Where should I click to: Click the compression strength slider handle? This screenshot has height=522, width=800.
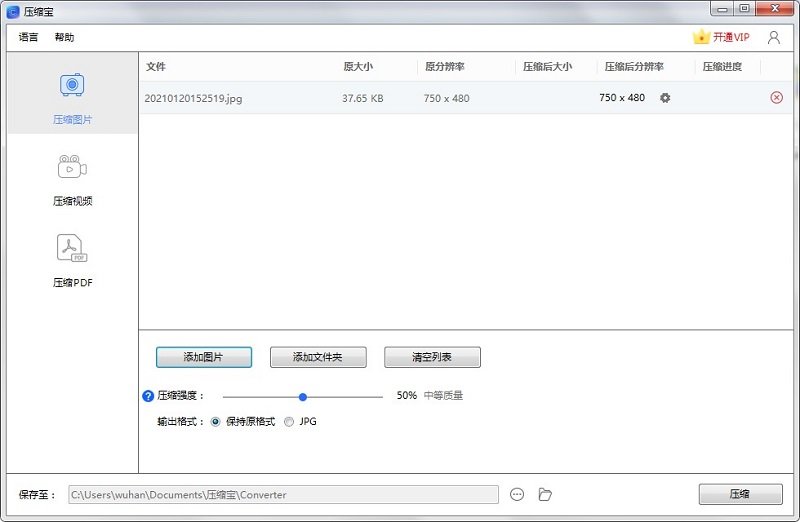(x=303, y=396)
